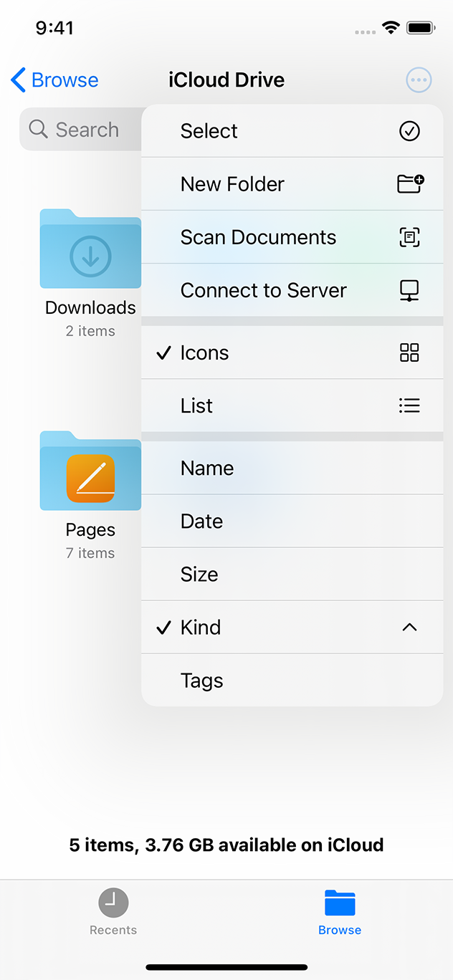Tap the Recents clock icon

[x=113, y=903]
